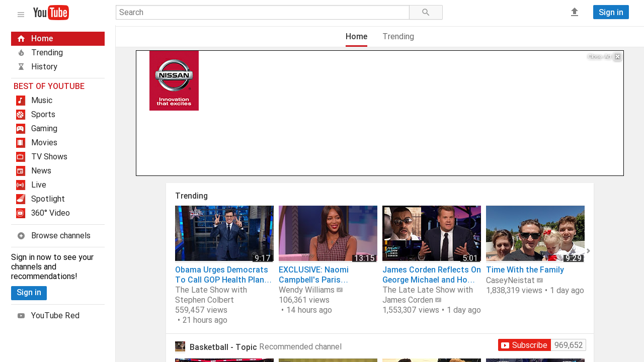
Task: Open the TV Shows sidebar entry
Action: [x=58, y=157]
